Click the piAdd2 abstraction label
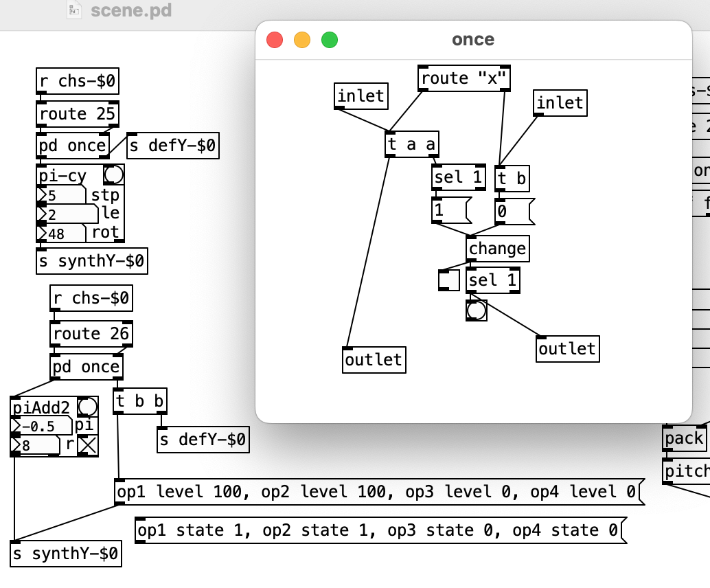This screenshot has width=710, height=588. [41, 408]
